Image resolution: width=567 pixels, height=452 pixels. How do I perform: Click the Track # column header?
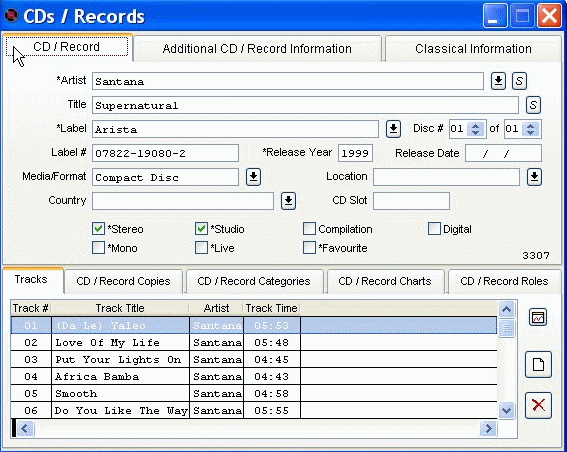click(x=31, y=308)
